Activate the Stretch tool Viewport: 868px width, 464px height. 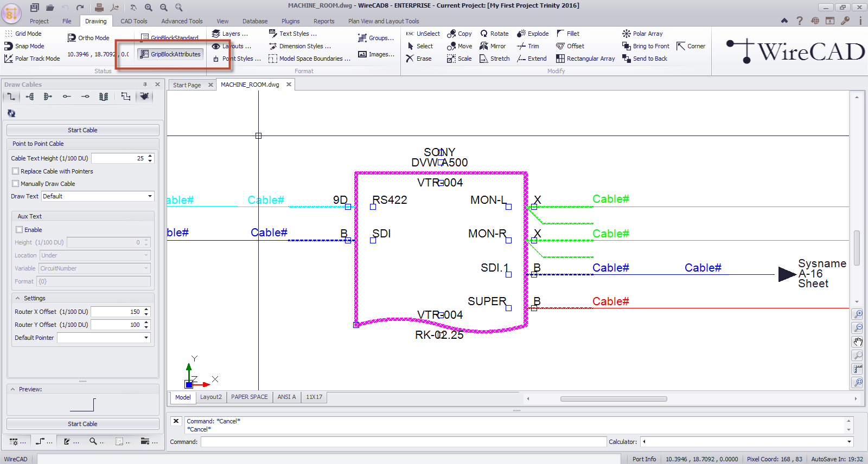pos(495,59)
